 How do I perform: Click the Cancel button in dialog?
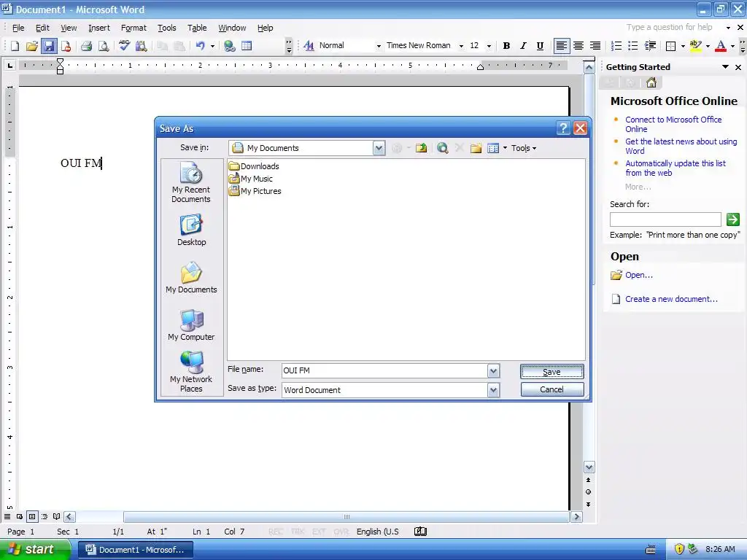[551, 389]
